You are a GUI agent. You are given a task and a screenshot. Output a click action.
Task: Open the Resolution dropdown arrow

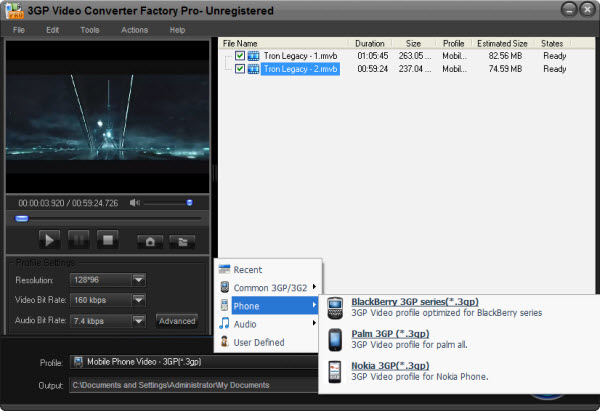tap(139, 280)
